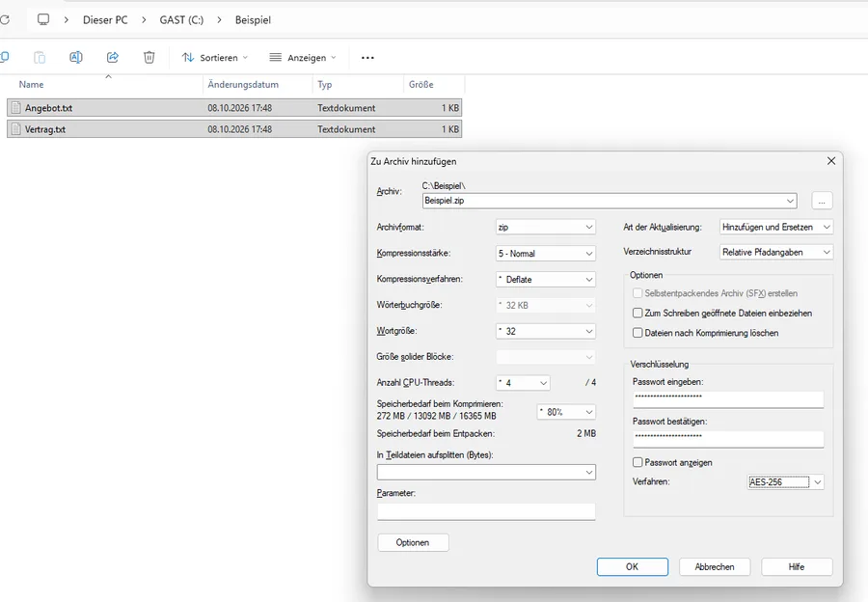Enable Dateien nach Komprimierung löschen

[637, 333]
